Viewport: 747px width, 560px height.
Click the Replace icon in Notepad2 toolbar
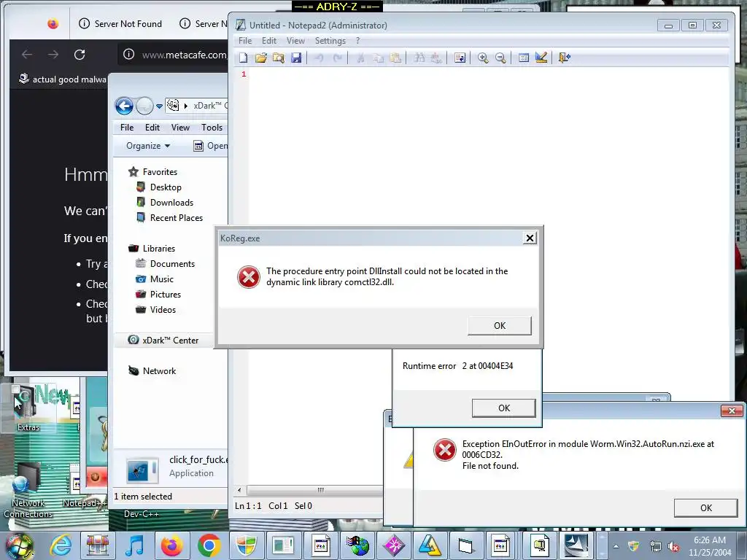[x=436, y=58]
